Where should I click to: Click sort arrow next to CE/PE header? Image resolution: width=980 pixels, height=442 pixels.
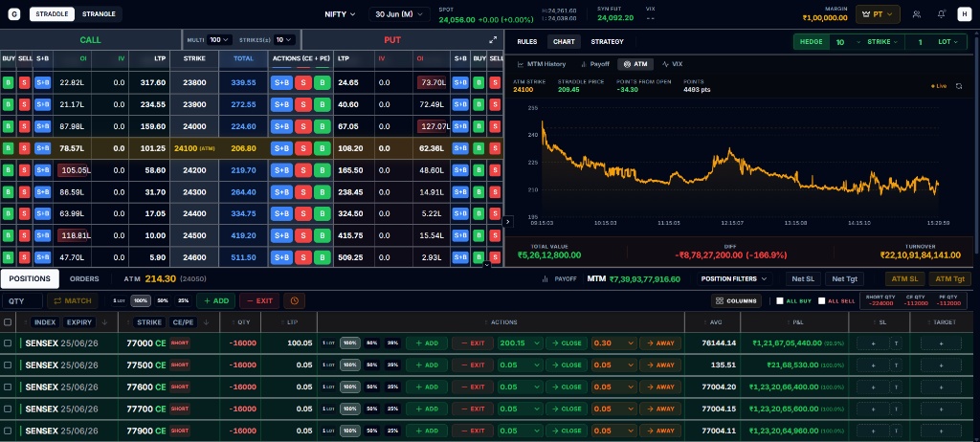[206, 322]
